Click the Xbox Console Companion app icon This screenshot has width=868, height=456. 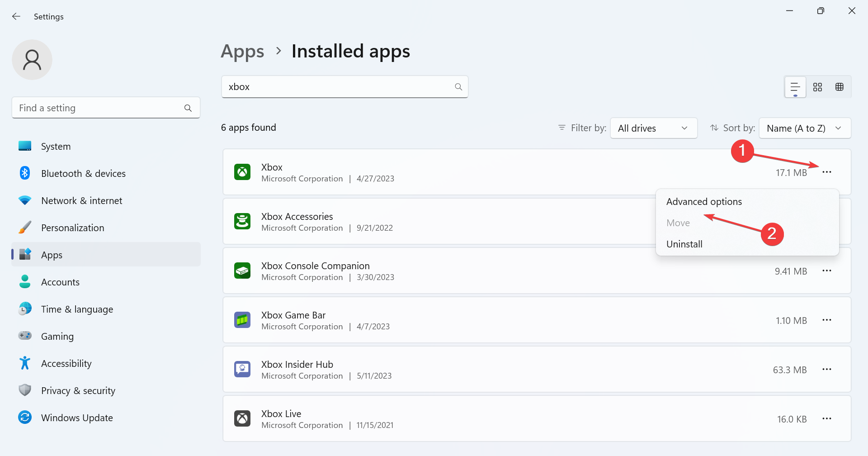click(x=242, y=271)
